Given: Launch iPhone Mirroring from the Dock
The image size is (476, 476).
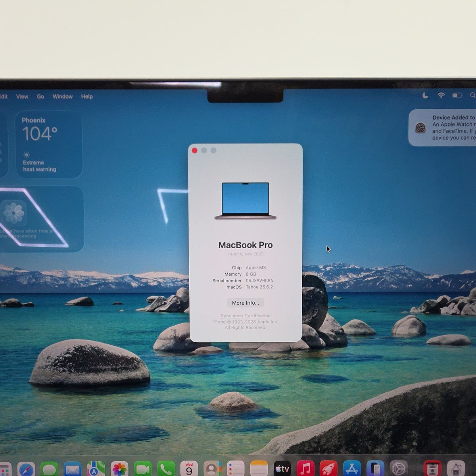Looking at the screenshot, I should point(375,470).
